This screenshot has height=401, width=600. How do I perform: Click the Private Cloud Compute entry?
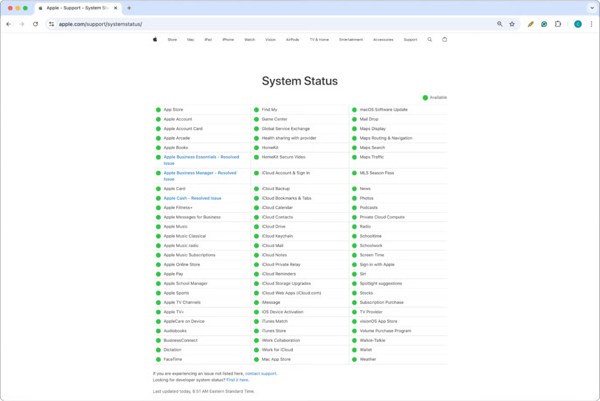(382, 217)
